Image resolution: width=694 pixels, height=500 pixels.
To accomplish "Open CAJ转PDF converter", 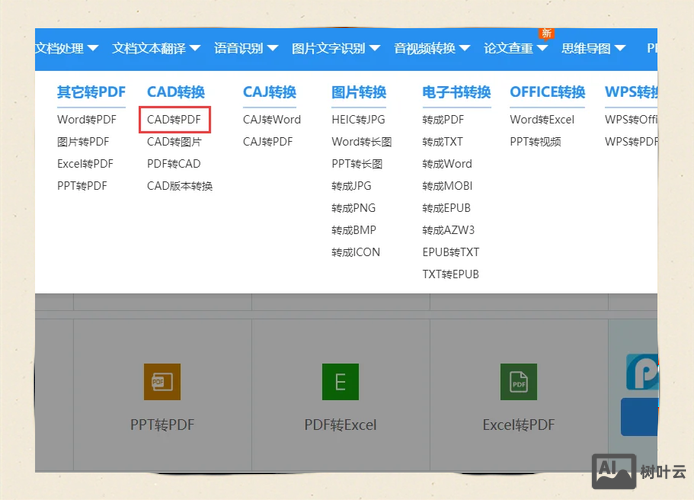I will [268, 142].
